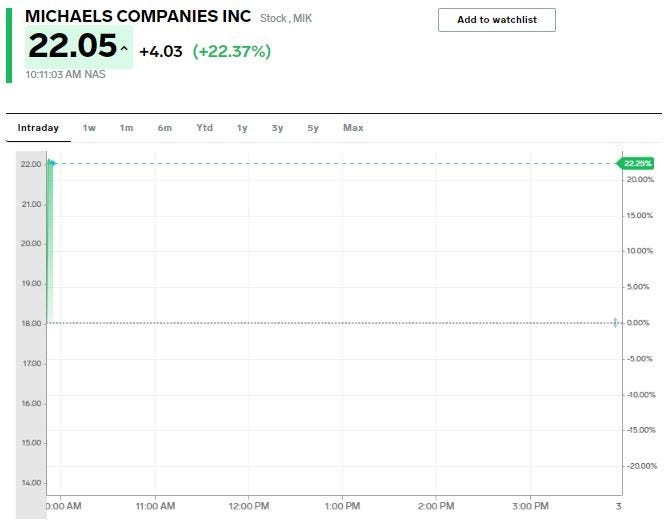Click the MICHAELS COMPANIES INC title
666x525 pixels.
click(139, 17)
